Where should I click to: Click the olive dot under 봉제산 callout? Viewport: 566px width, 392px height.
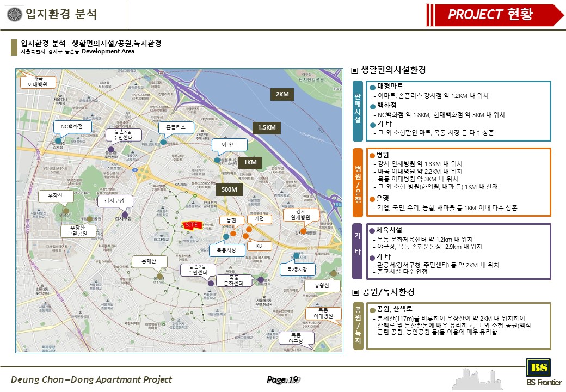[160, 277]
